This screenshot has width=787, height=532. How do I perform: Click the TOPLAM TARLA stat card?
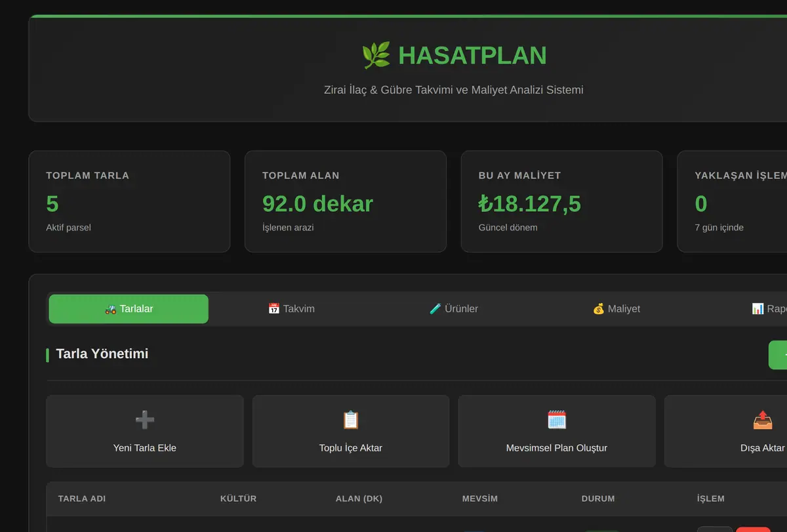(129, 201)
